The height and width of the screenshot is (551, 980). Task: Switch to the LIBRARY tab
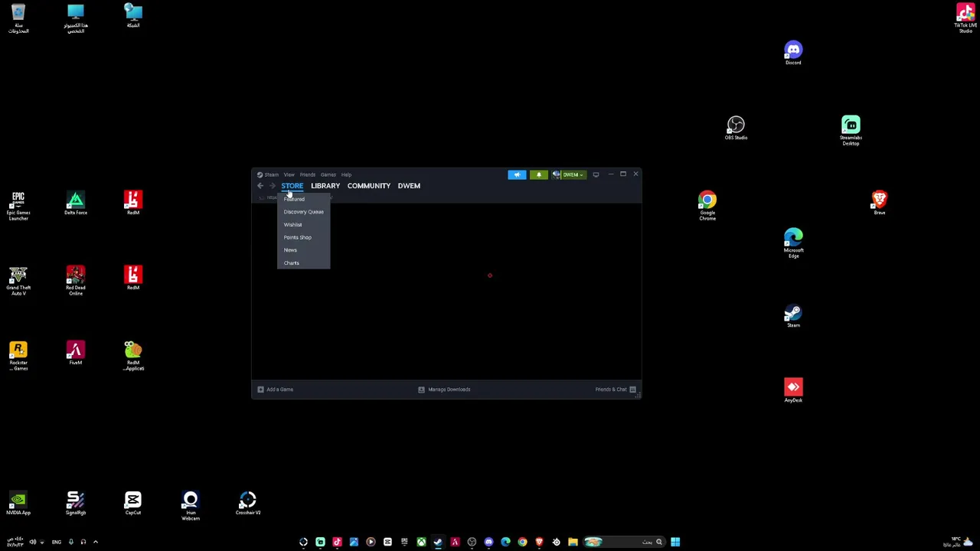coord(325,186)
